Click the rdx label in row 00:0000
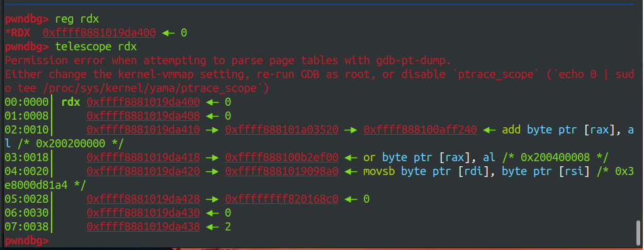This screenshot has height=250, width=644. point(71,102)
